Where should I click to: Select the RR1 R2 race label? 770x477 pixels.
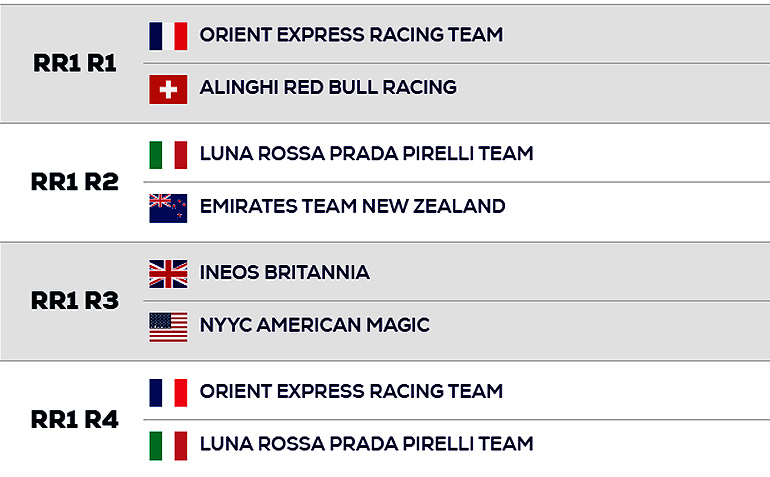pos(75,182)
